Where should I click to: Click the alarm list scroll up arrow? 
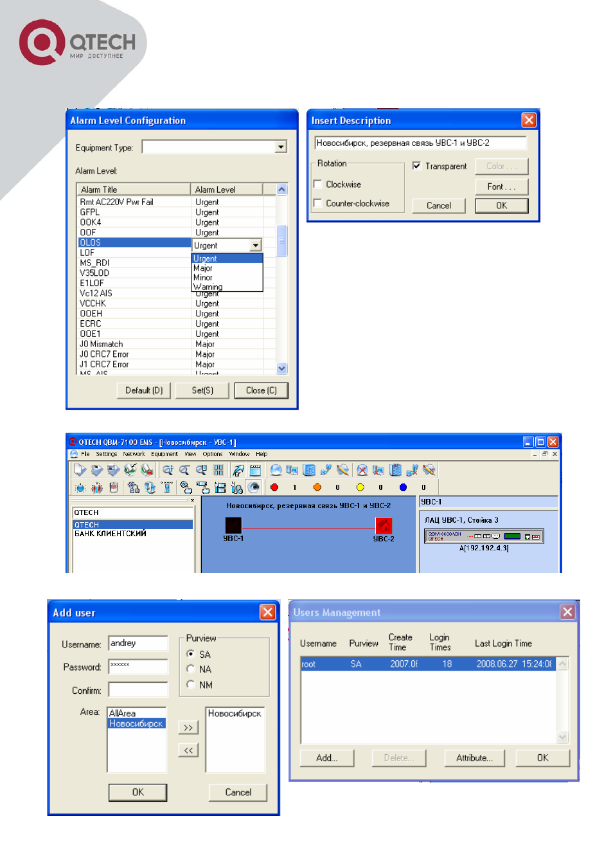(281, 189)
